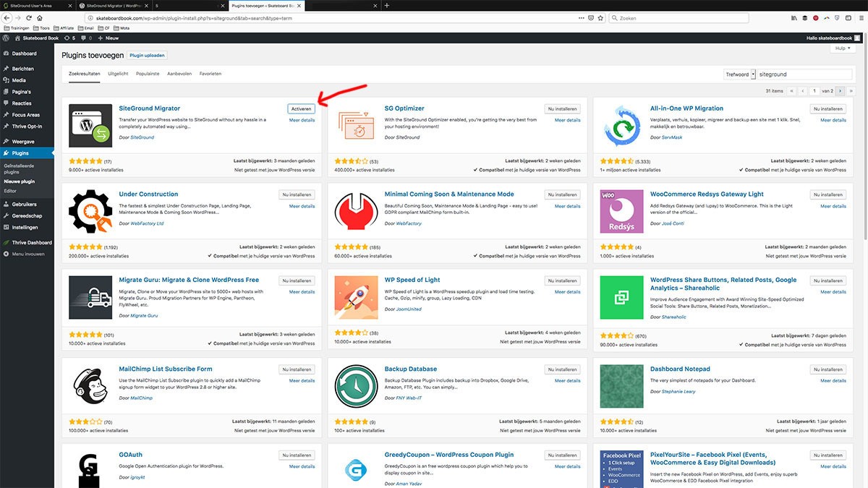Viewport: 868px width, 488px height.
Task: Click Nu installeren for Under Construction
Action: pos(297,194)
